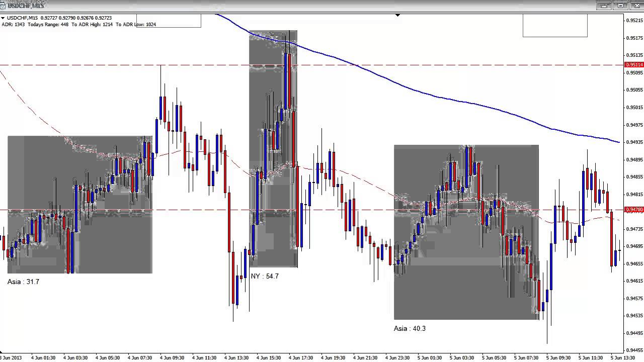Click the 0.94615 price scale label
The image size is (644, 362).
(635, 281)
